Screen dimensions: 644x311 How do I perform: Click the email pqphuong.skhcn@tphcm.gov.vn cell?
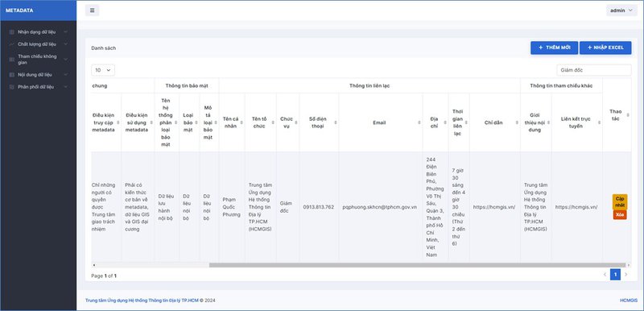380,207
